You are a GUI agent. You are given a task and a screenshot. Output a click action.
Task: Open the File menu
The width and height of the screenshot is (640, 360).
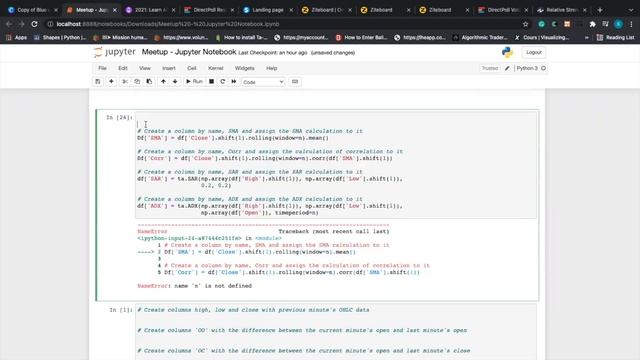[102, 68]
